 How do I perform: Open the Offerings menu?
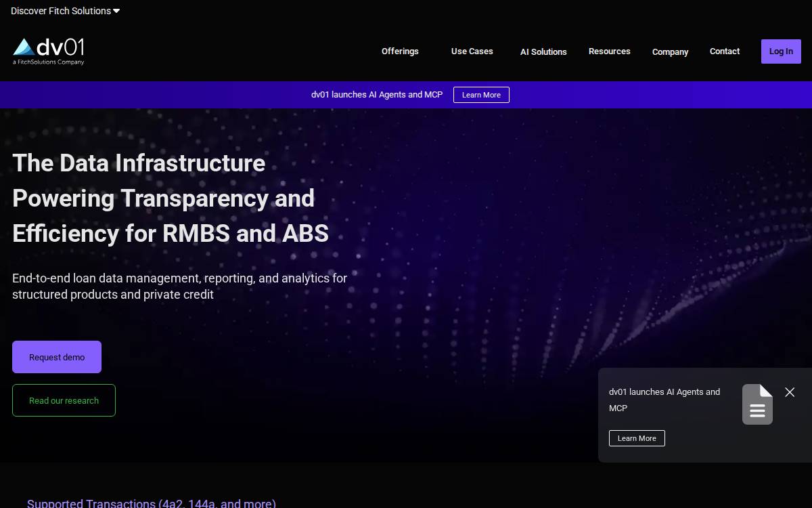click(x=400, y=51)
